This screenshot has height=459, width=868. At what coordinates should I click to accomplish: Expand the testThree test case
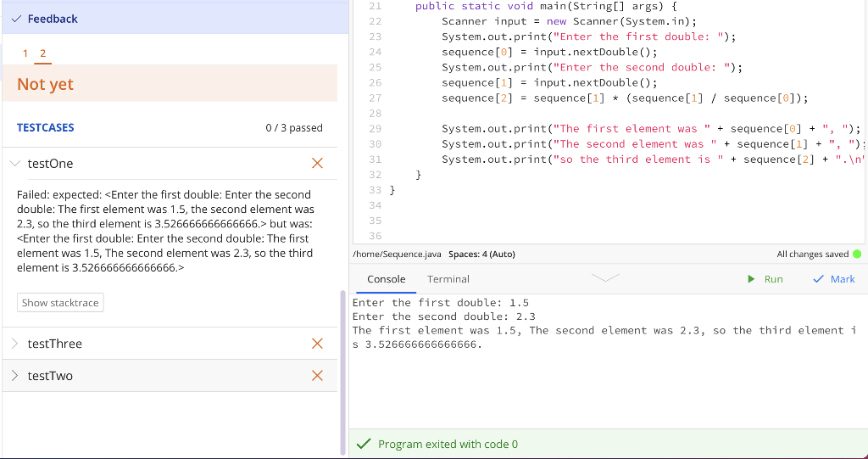coord(15,344)
